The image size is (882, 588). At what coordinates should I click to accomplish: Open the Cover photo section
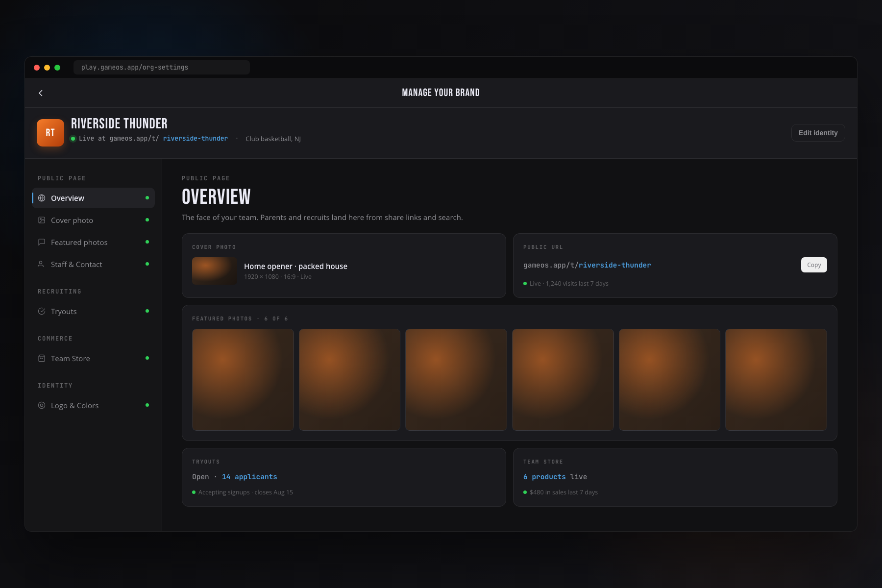click(x=93, y=220)
